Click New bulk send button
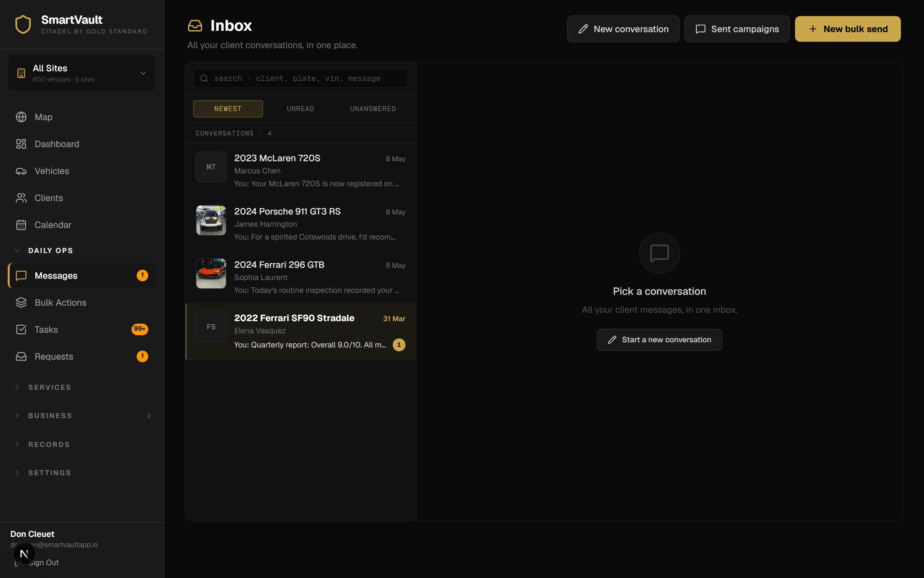This screenshot has height=578, width=924. coord(848,29)
